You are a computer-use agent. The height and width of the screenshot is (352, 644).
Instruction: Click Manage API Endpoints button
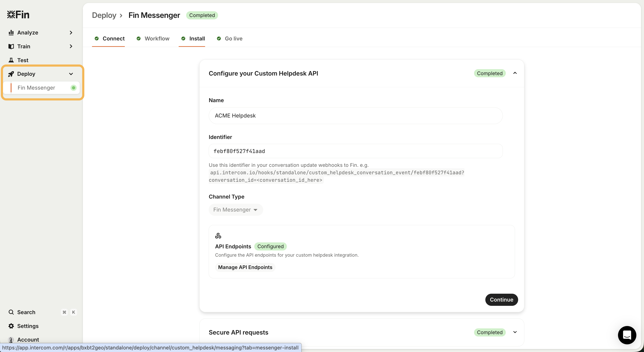pyautogui.click(x=245, y=267)
